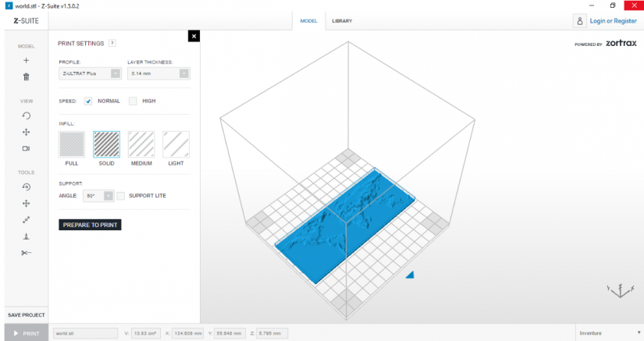Uncheck the Normal speed checkbox
The image size is (644, 341).
88,101
